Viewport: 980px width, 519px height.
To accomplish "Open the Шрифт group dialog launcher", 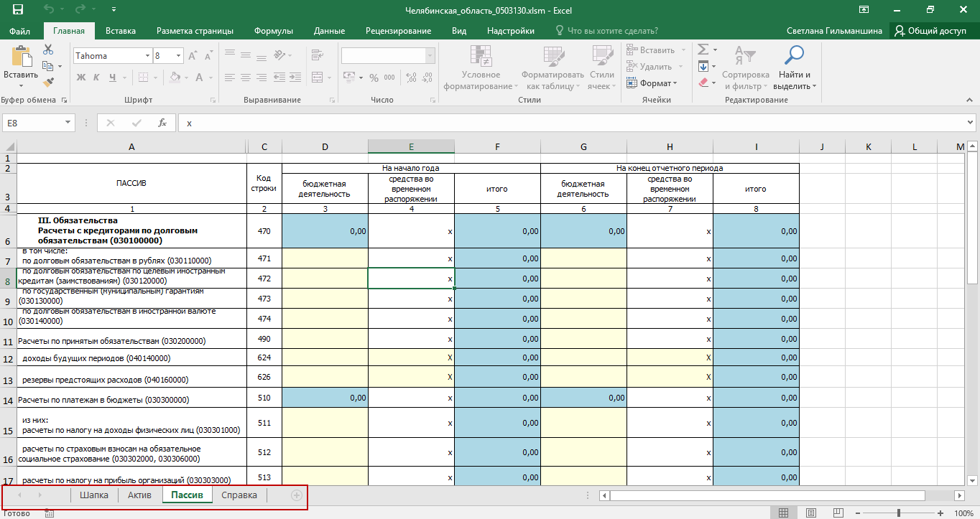I will (x=215, y=100).
